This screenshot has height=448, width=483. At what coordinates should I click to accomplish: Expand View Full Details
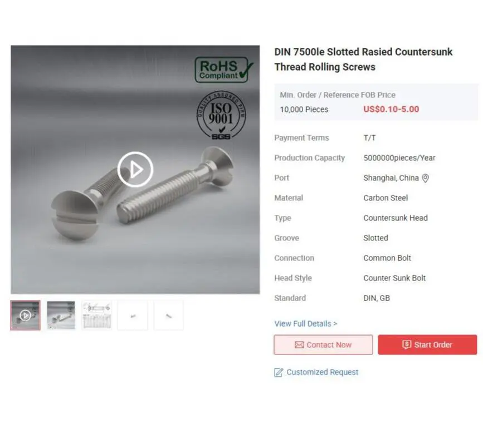[x=306, y=324]
